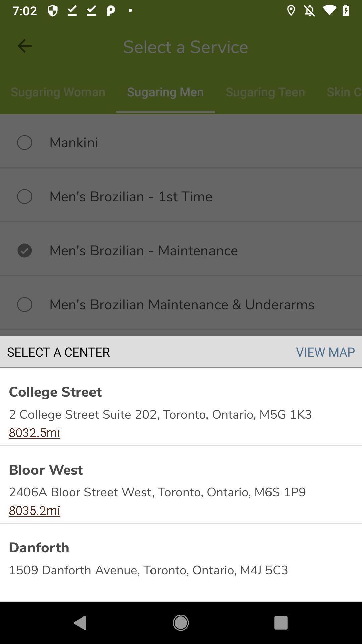The width and height of the screenshot is (362, 644).
Task: Open the 8032.5mi distance link
Action: [35, 433]
